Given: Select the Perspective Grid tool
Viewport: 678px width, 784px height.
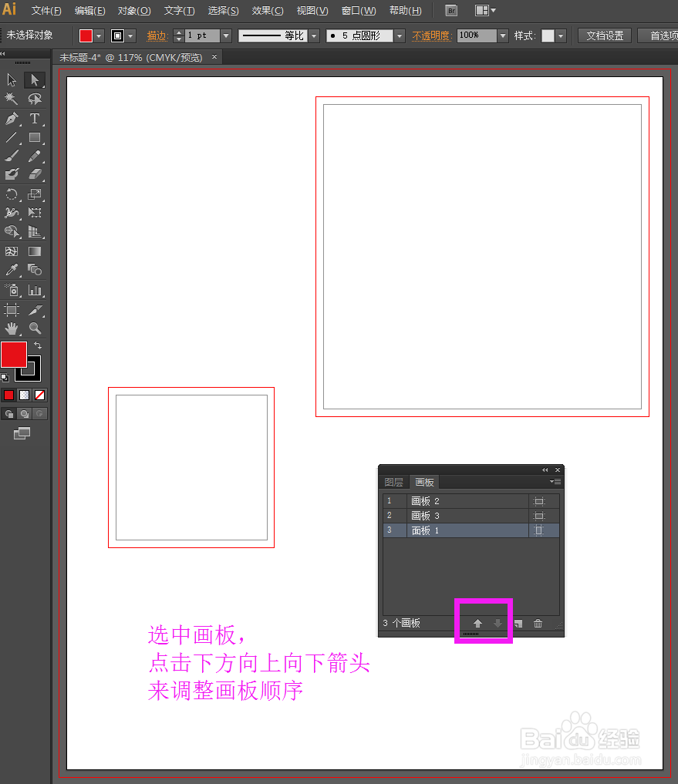Looking at the screenshot, I should 34,231.
